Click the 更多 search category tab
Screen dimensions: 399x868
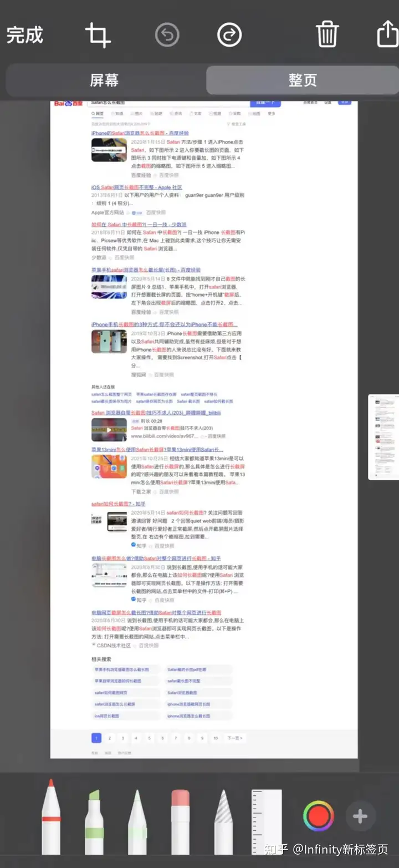click(272, 114)
